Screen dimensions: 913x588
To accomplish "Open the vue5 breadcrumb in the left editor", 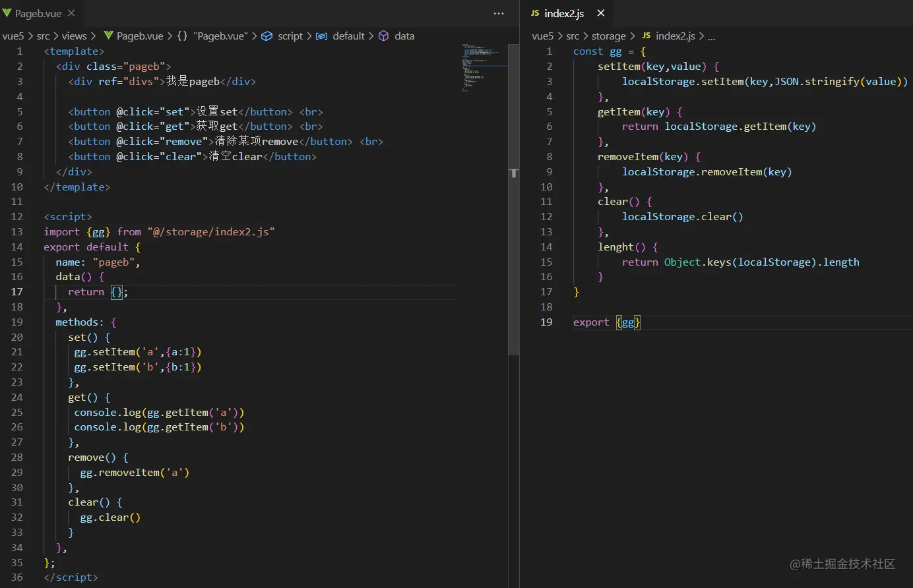I will tap(13, 36).
